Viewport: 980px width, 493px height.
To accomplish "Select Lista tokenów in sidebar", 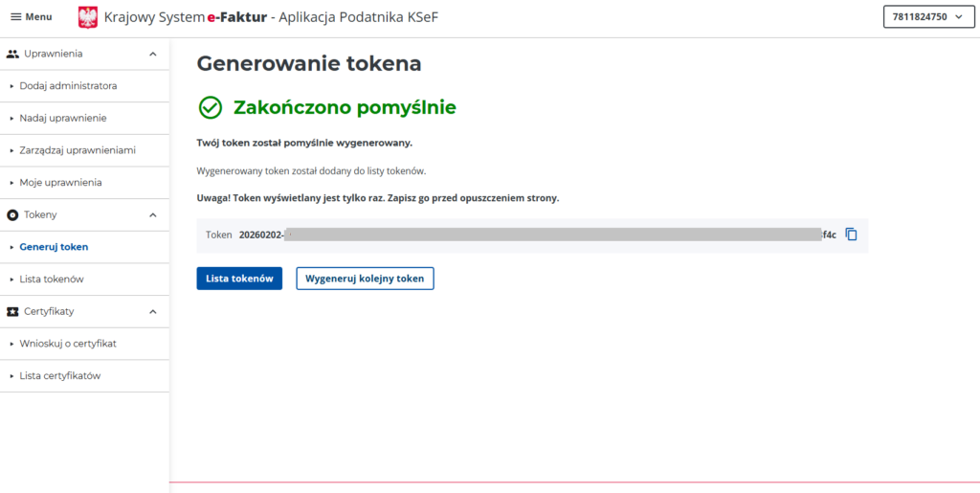I will tap(52, 279).
